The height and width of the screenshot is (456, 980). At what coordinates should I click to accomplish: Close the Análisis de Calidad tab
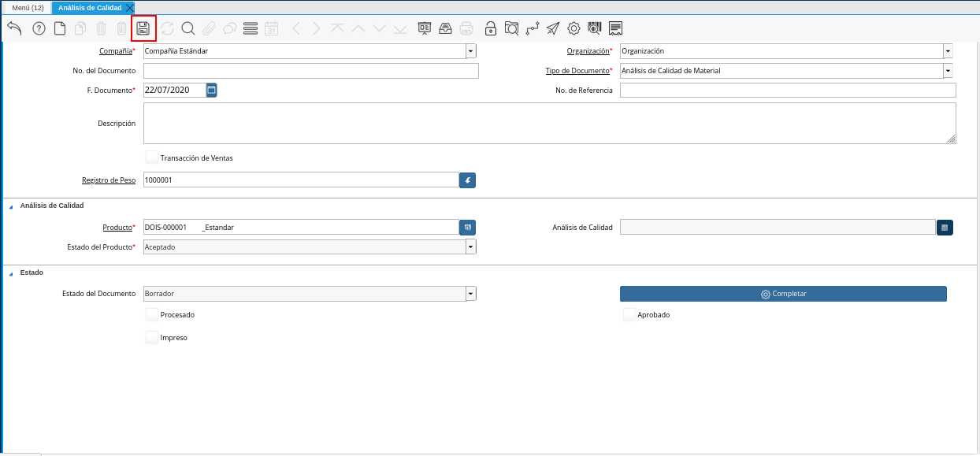pos(130,7)
